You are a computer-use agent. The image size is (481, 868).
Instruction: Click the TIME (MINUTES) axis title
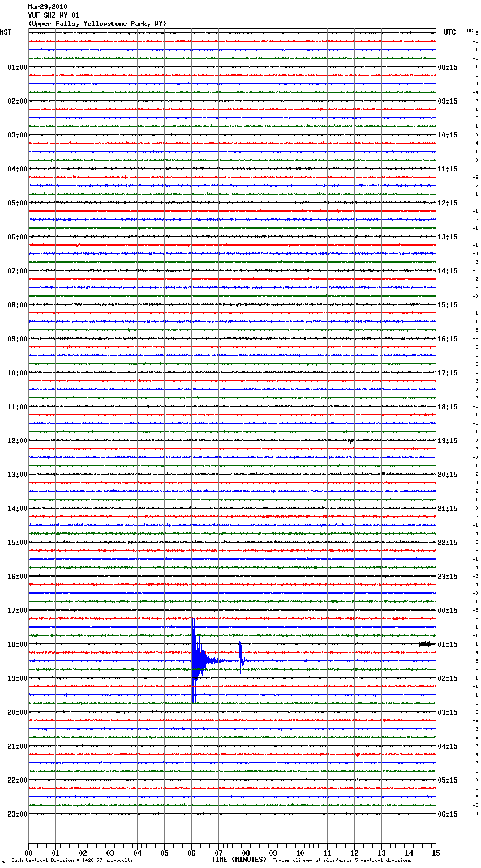(239, 860)
